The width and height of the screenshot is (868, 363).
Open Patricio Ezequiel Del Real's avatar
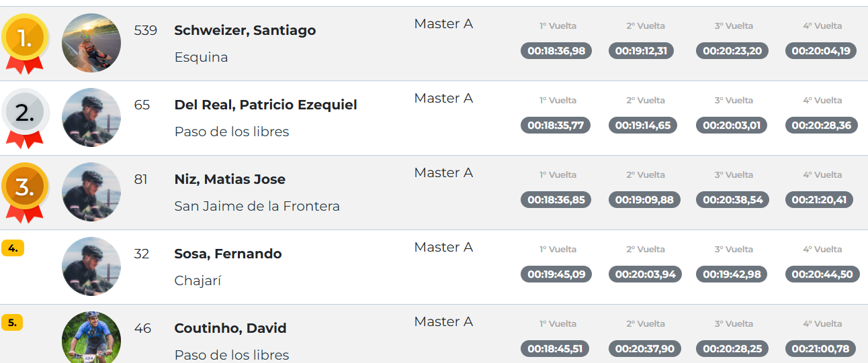[91, 117]
